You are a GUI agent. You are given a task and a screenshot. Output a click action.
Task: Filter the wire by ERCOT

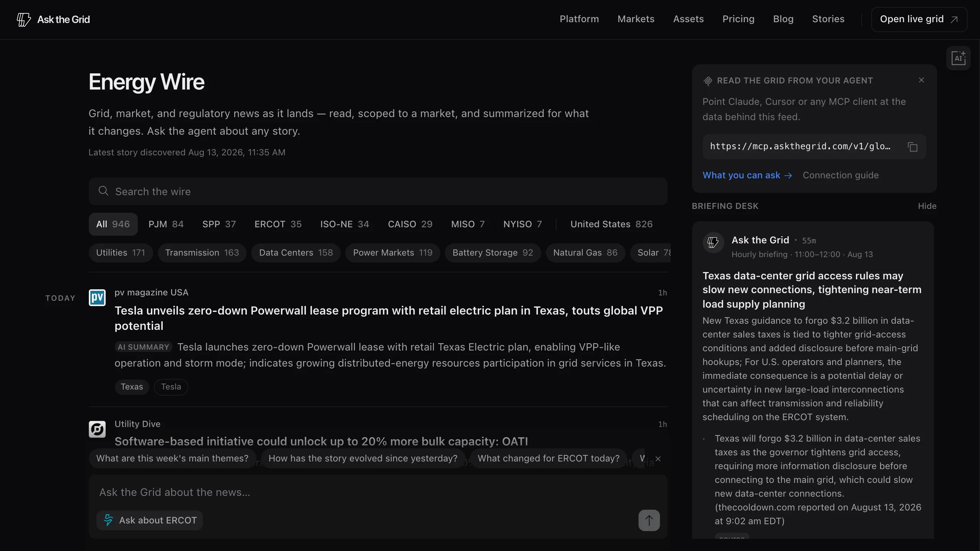click(278, 224)
